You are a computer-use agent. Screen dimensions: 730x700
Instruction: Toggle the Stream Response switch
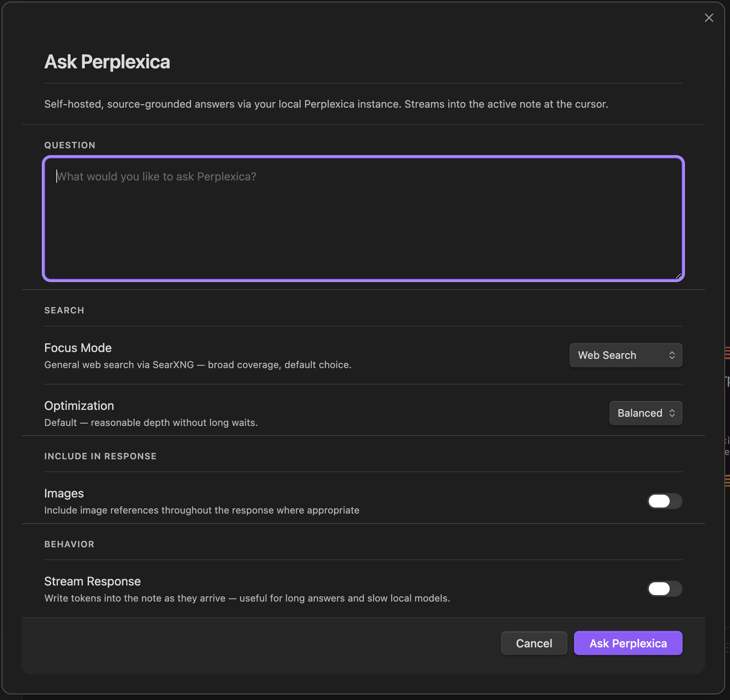click(x=665, y=589)
